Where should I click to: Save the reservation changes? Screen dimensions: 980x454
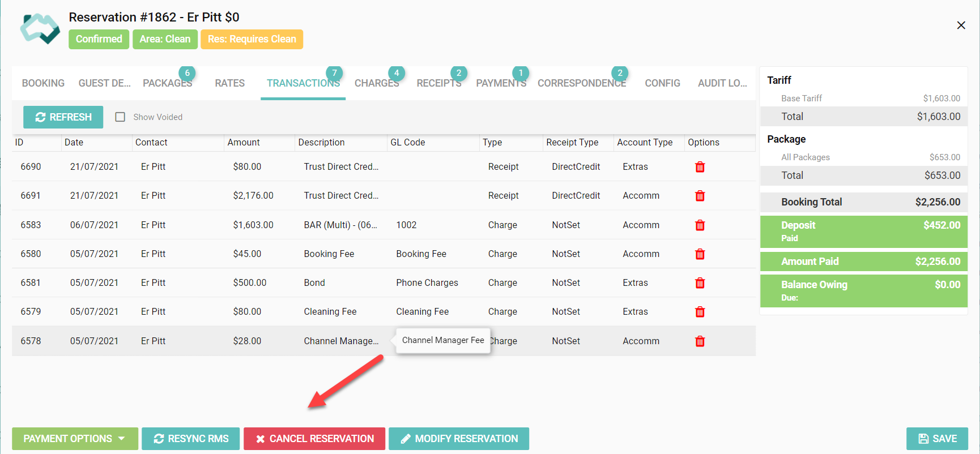pos(937,439)
